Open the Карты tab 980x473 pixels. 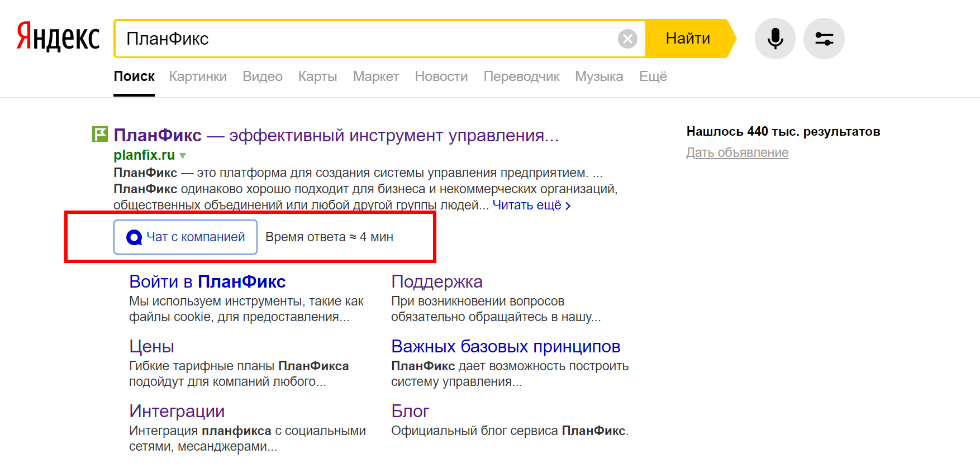(x=317, y=77)
